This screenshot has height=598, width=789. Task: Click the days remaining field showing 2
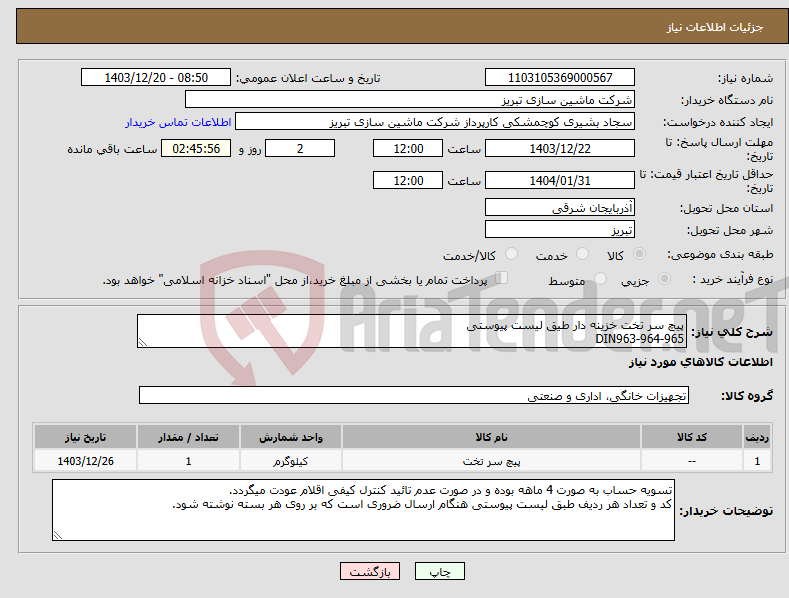coord(300,148)
